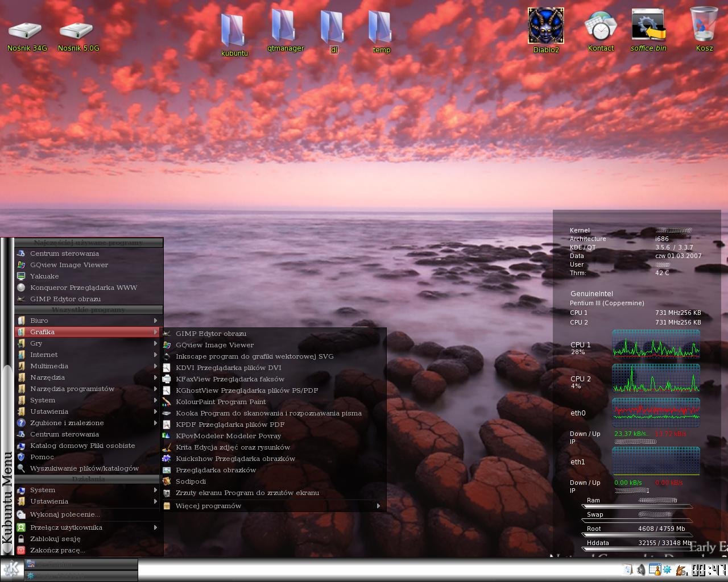Viewport: 728px width, 582px height.
Task: Open KFaxView Przeglądarka faksów
Action: (x=274, y=379)
